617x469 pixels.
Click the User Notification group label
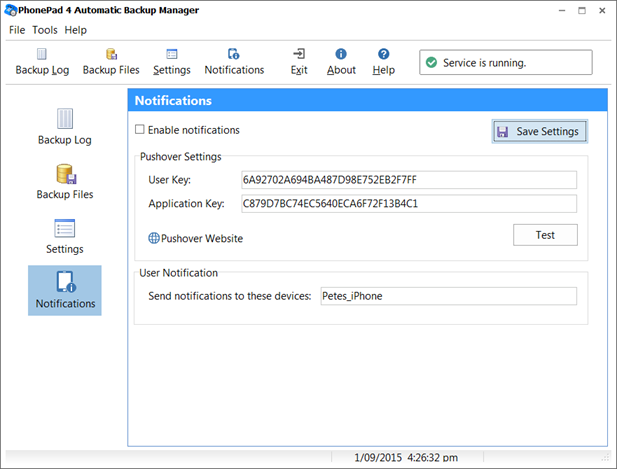(178, 273)
